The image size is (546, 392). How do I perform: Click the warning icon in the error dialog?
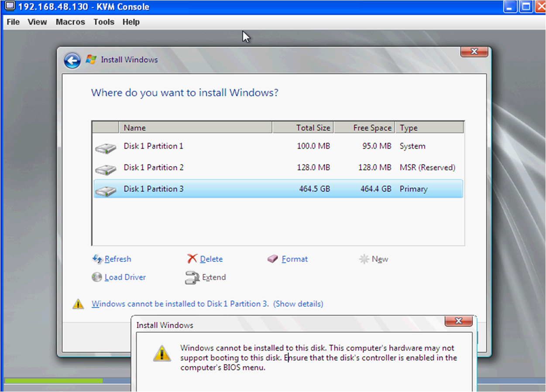tap(162, 353)
